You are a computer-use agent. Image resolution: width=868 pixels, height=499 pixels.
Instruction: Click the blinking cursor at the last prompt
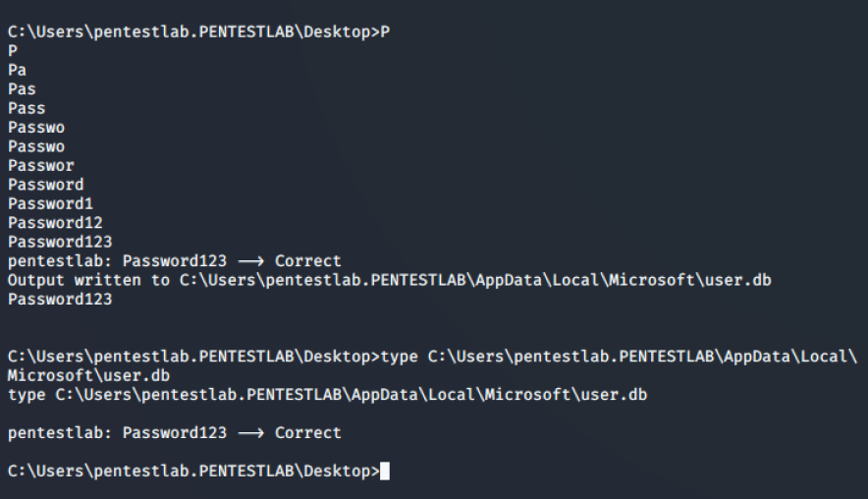385,471
